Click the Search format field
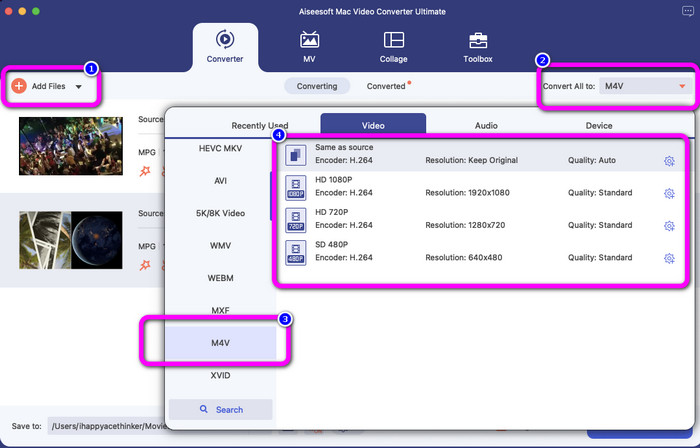The image size is (700, 448). (x=221, y=409)
